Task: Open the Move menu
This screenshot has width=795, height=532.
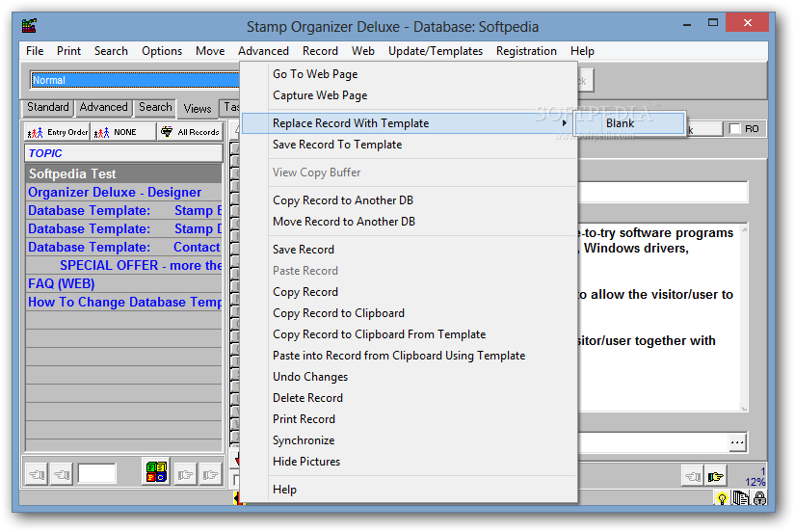Action: (210, 51)
